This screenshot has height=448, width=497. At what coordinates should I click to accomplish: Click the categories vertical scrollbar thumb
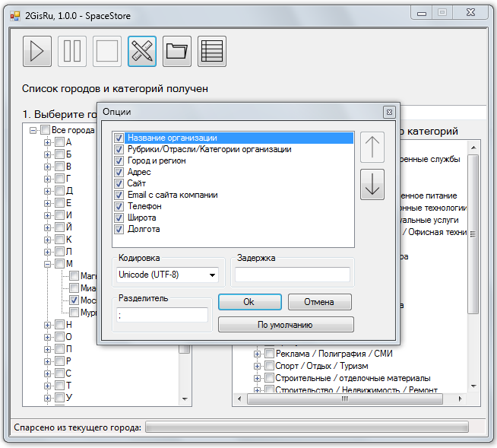(x=473, y=234)
